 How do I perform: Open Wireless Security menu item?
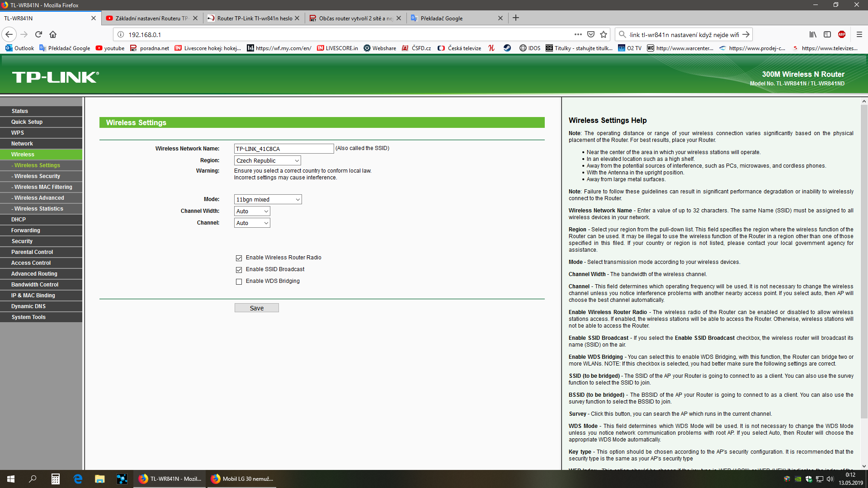pos(37,176)
